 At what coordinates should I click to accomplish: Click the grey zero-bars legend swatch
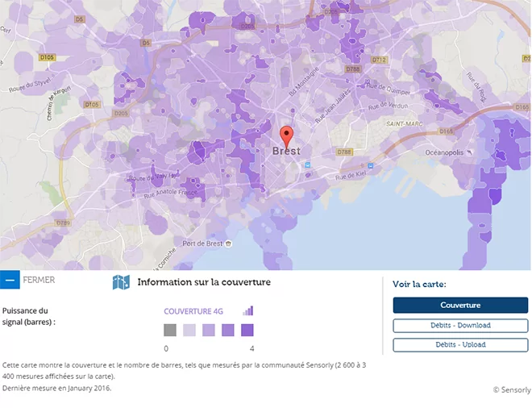click(x=170, y=330)
